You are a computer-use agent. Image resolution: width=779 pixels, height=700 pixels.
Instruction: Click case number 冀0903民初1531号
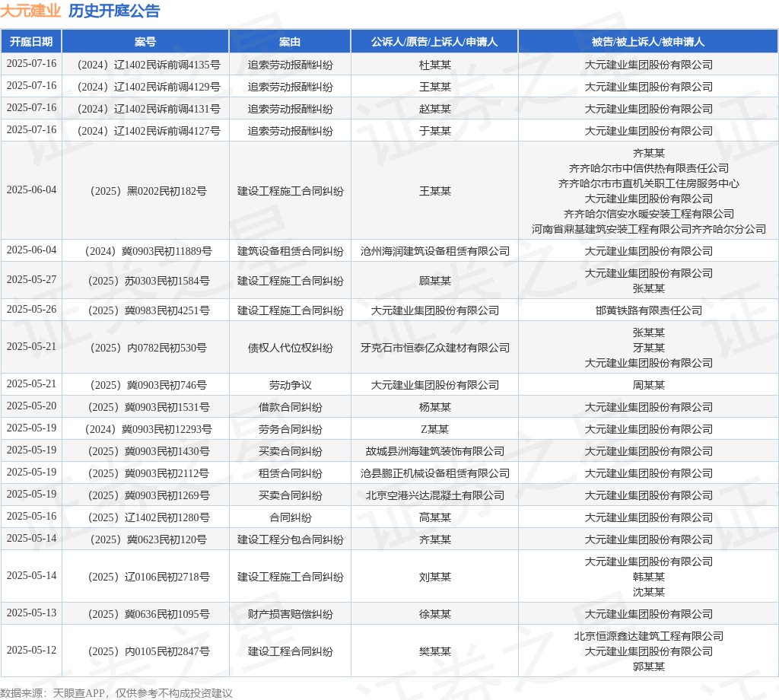pyautogui.click(x=148, y=407)
